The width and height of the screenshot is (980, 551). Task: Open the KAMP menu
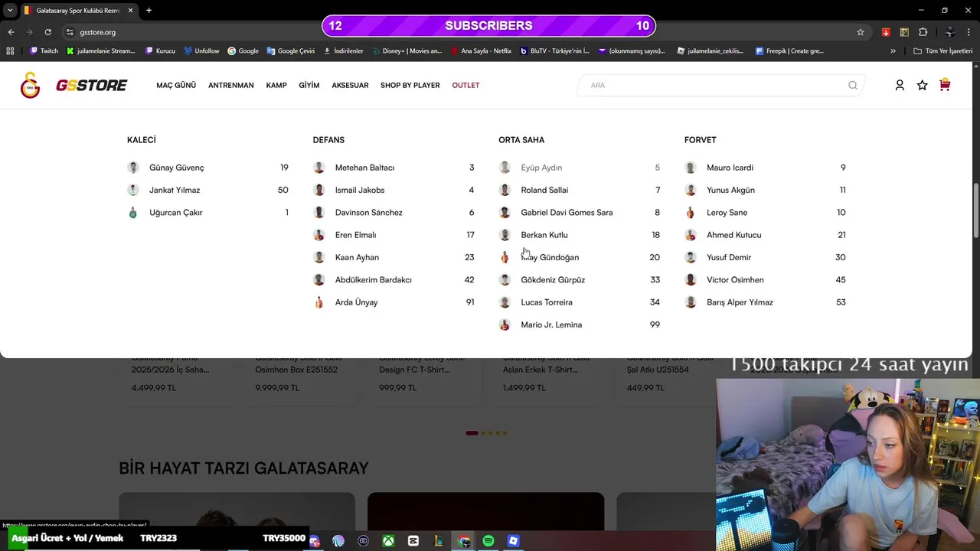coord(276,85)
